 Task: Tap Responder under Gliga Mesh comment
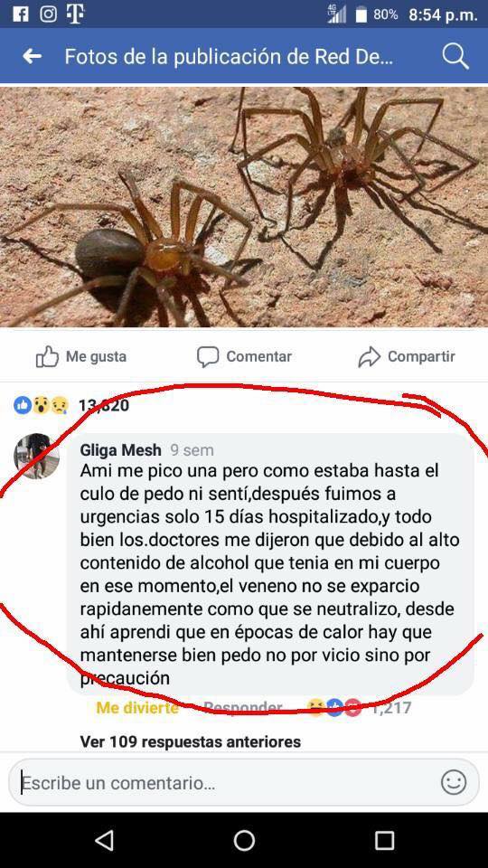243,707
